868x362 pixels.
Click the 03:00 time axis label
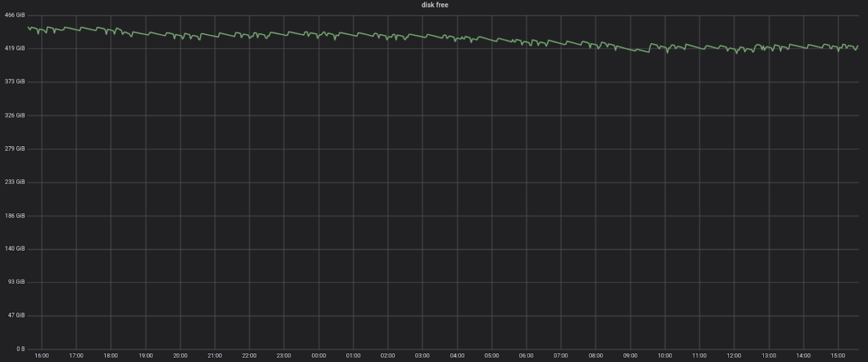click(422, 356)
